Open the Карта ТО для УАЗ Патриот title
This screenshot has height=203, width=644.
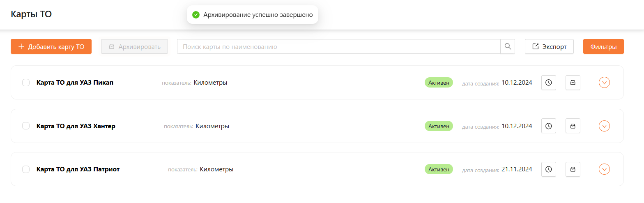click(78, 169)
